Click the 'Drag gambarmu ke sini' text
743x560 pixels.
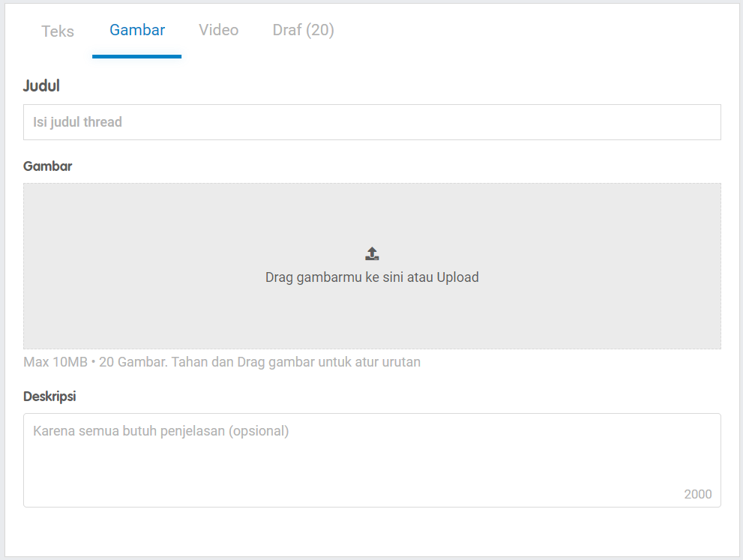pos(330,277)
